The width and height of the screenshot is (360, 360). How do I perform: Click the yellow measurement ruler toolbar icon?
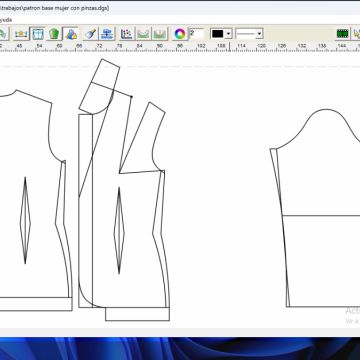(21, 34)
